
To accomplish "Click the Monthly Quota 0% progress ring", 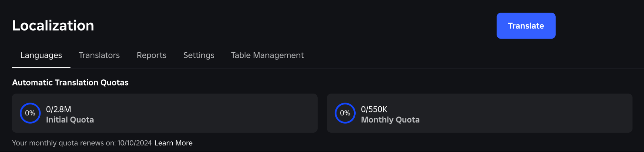I will [345, 113].
